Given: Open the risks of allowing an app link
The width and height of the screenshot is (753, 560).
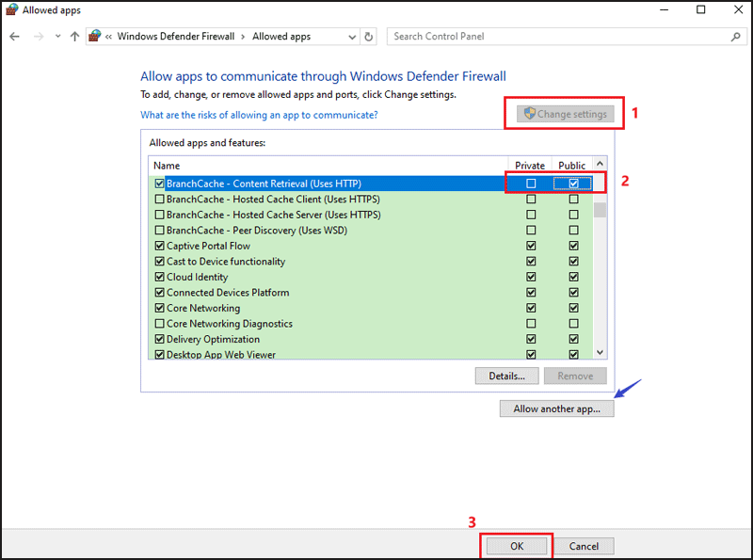Looking at the screenshot, I should pyautogui.click(x=259, y=115).
